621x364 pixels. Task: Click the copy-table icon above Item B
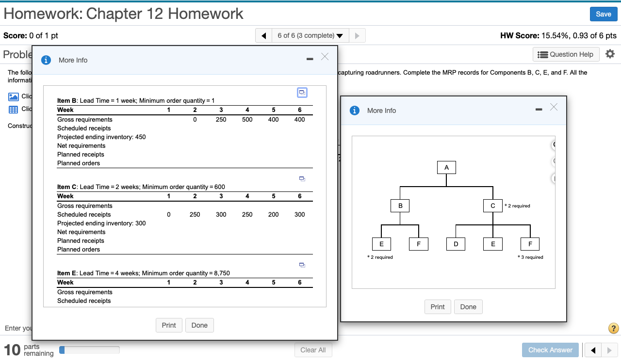302,92
